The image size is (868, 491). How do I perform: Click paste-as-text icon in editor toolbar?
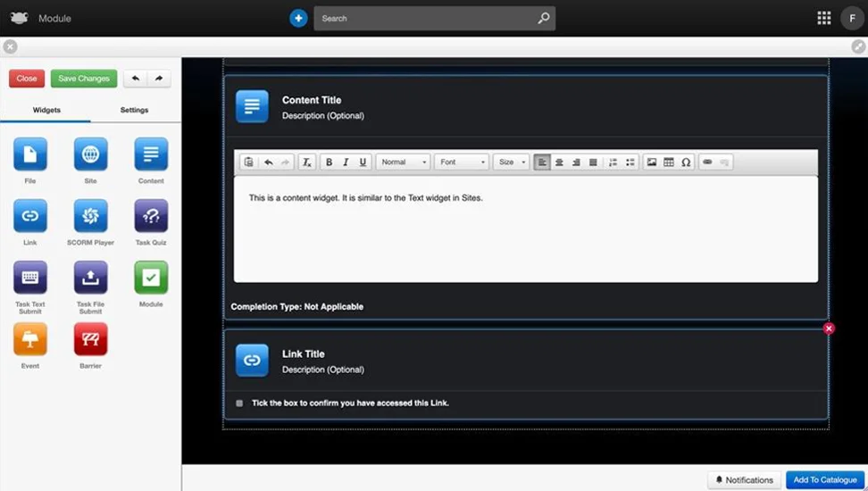[x=248, y=162]
